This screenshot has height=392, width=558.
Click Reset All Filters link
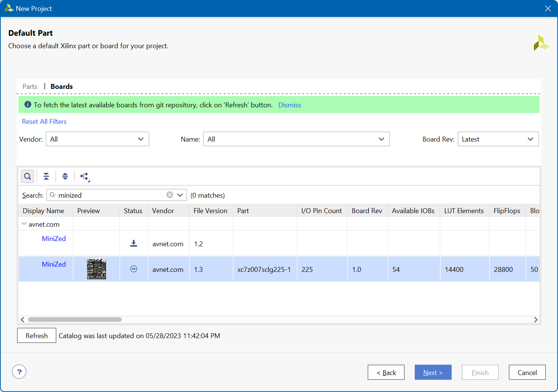[44, 122]
